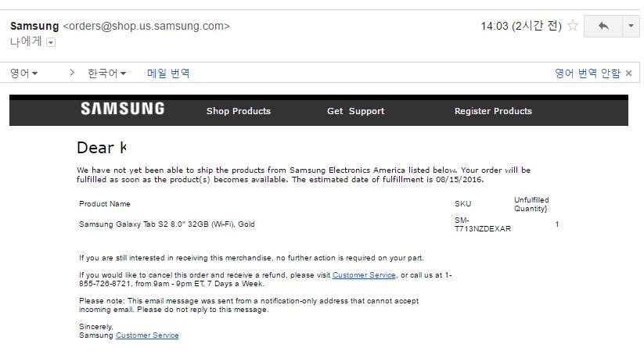Open Get Support menu item
Viewport: 644px width, 355px height.
click(x=355, y=111)
